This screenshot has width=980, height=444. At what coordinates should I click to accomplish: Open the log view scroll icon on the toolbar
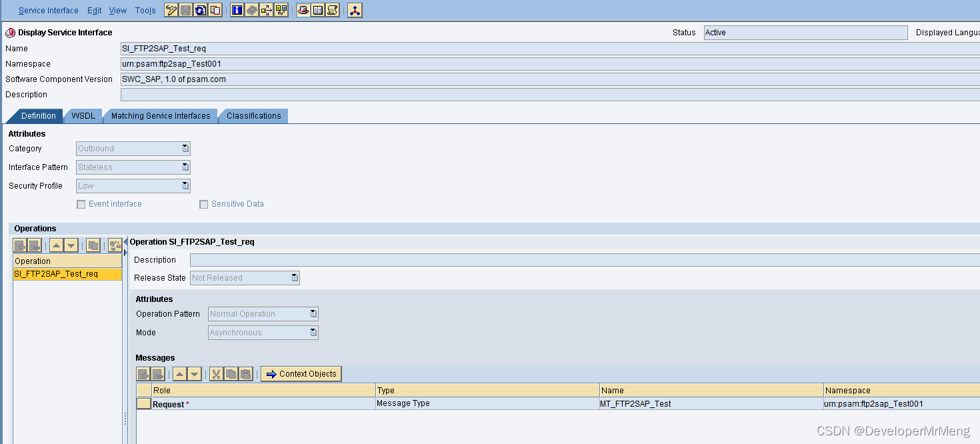[332, 9]
